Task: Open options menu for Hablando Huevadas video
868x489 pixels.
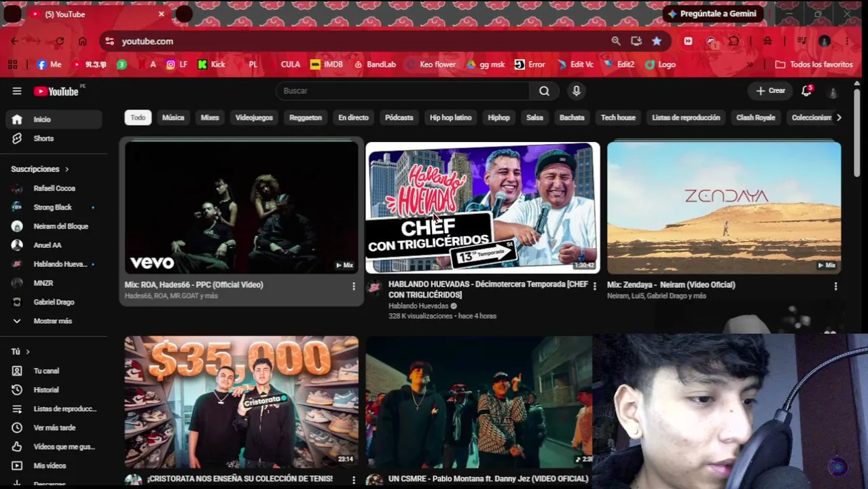Action: click(594, 287)
